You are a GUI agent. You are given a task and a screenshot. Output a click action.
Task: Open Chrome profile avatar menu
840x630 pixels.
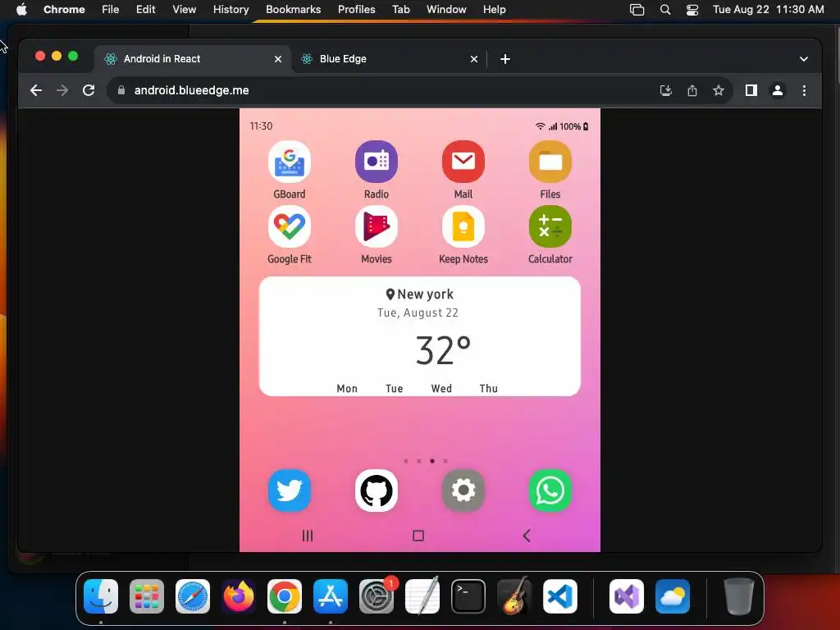[x=778, y=90]
